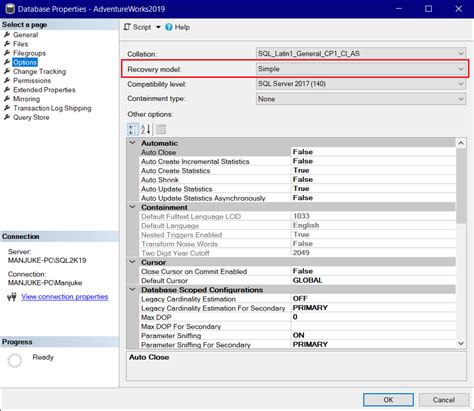The height and width of the screenshot is (411, 474).
Task: Click the connection properties icon
Action: click(12, 297)
